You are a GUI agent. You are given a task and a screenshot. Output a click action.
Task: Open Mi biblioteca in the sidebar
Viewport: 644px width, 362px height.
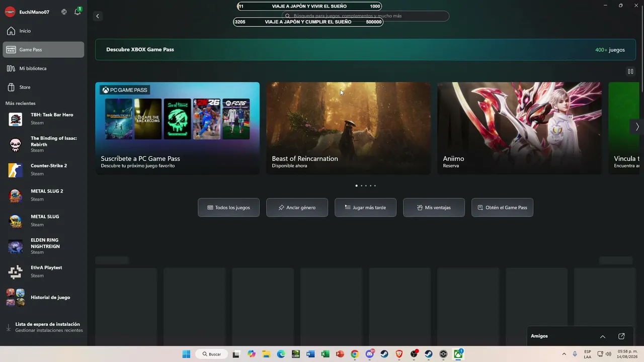click(x=43, y=68)
